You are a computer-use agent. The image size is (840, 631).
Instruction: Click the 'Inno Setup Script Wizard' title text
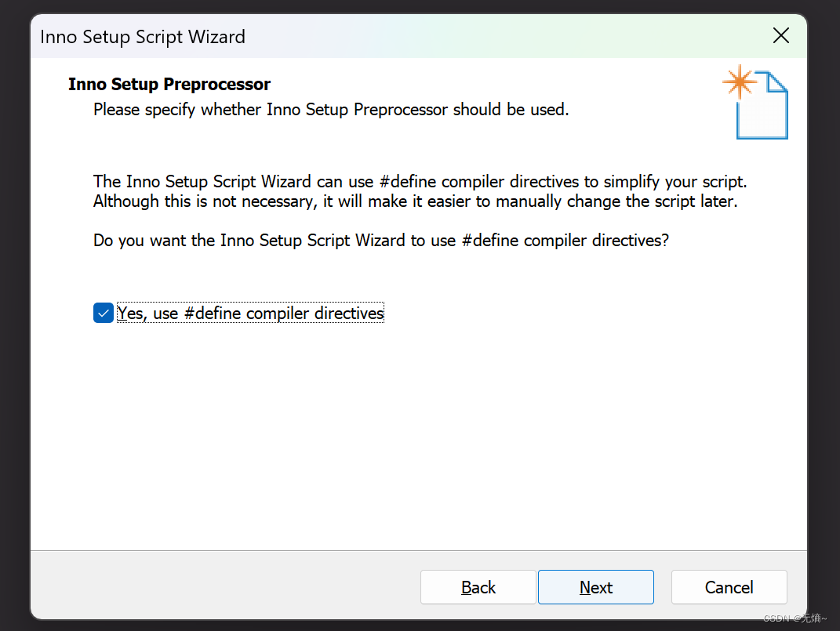(142, 36)
